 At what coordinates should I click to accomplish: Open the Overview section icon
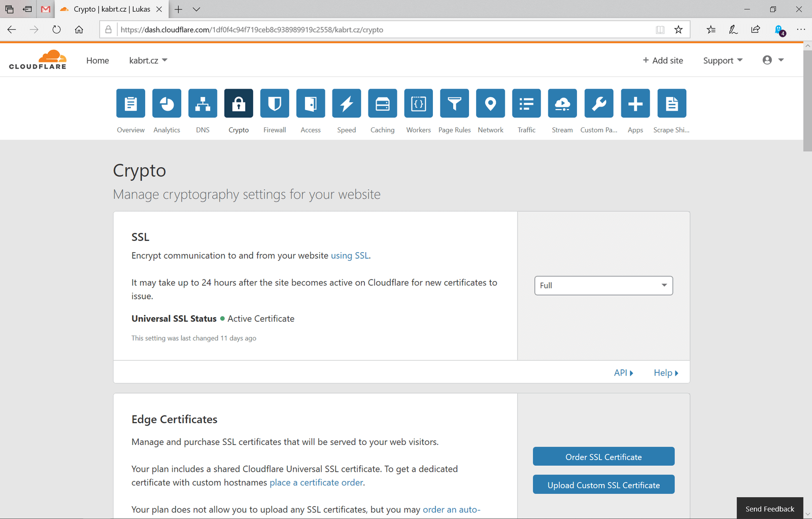point(130,103)
